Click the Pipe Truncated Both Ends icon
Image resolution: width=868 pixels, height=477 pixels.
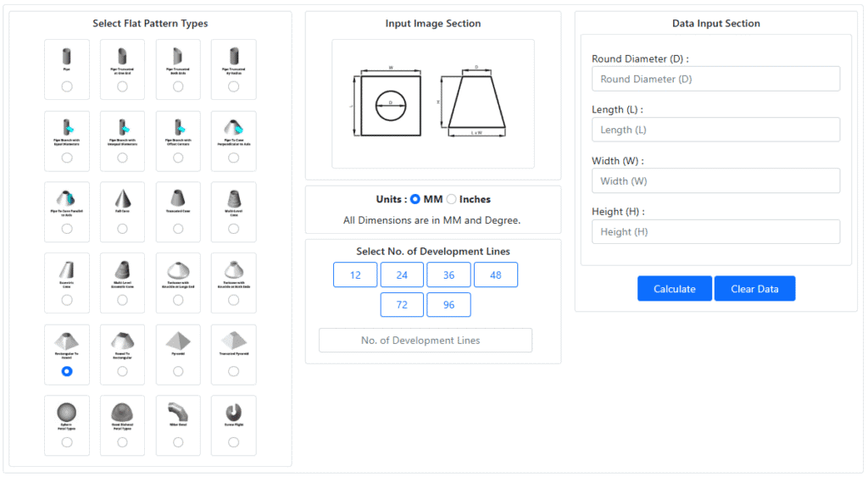(x=178, y=56)
